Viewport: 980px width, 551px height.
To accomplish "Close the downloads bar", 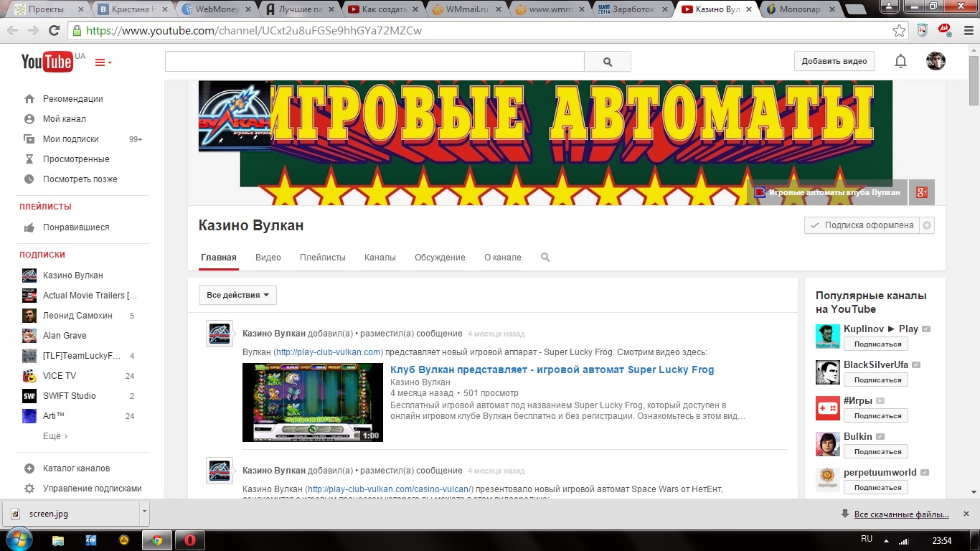I will (967, 514).
